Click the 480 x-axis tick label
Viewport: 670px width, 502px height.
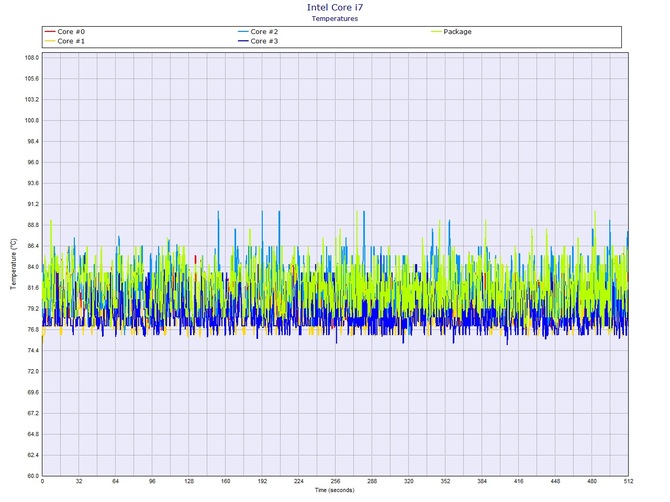tap(592, 481)
